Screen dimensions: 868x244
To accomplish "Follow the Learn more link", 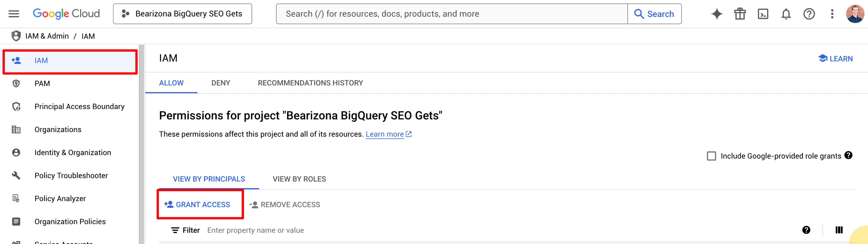I will click(x=385, y=134).
